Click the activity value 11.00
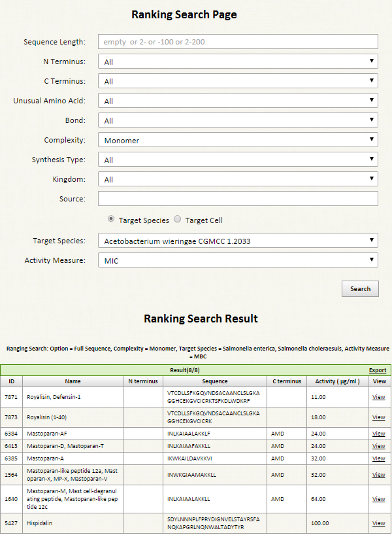The height and width of the screenshot is (535, 392). click(318, 397)
